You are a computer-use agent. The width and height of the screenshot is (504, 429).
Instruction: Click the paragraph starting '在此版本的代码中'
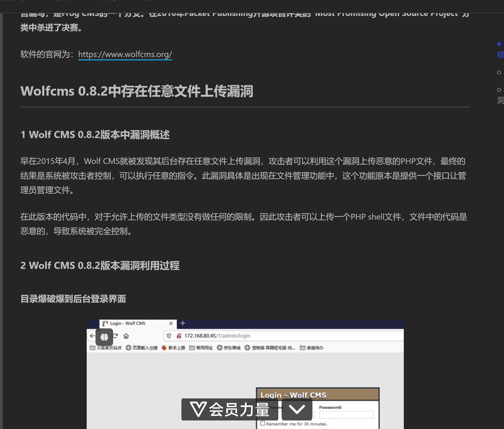click(244, 224)
